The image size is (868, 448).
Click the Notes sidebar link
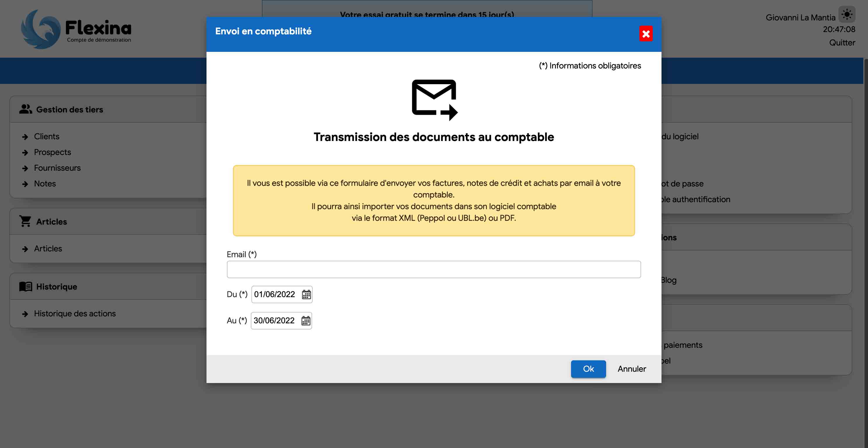pyautogui.click(x=45, y=184)
